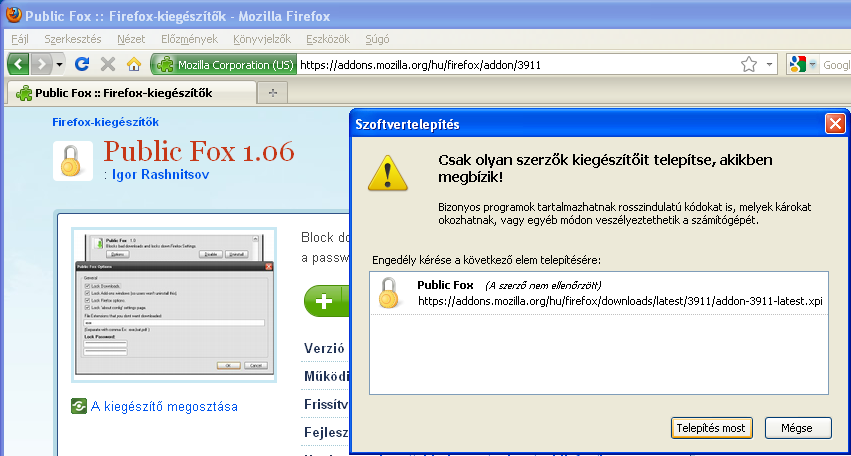Open a new tab with the plus button
Screen dimensions: 851x456
(x=271, y=92)
